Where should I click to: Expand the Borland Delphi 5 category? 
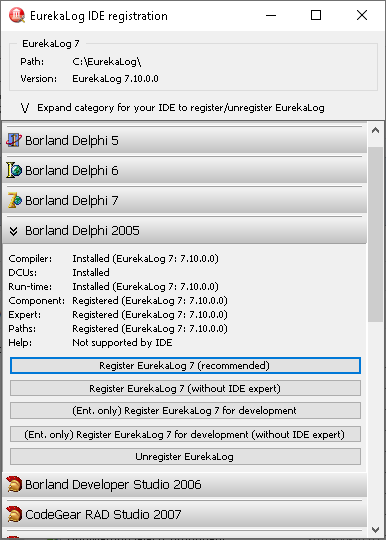pyautogui.click(x=185, y=140)
